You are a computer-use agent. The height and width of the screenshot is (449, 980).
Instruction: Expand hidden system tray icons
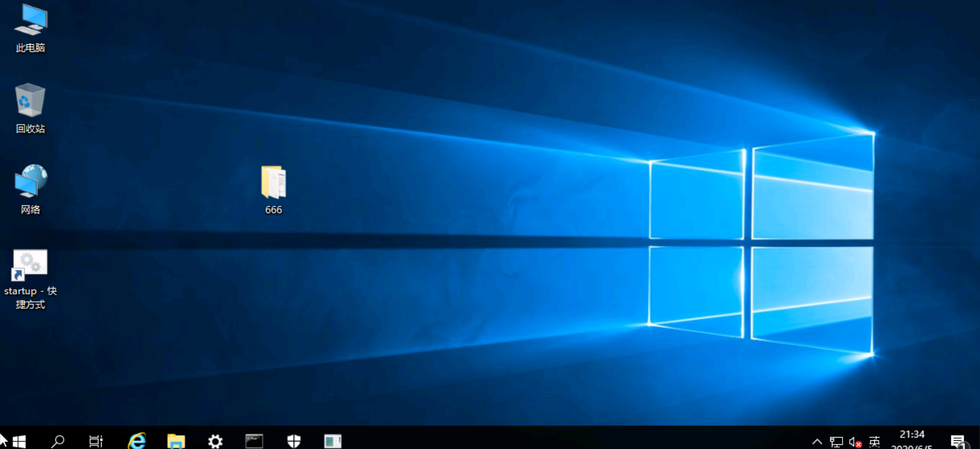(x=817, y=441)
